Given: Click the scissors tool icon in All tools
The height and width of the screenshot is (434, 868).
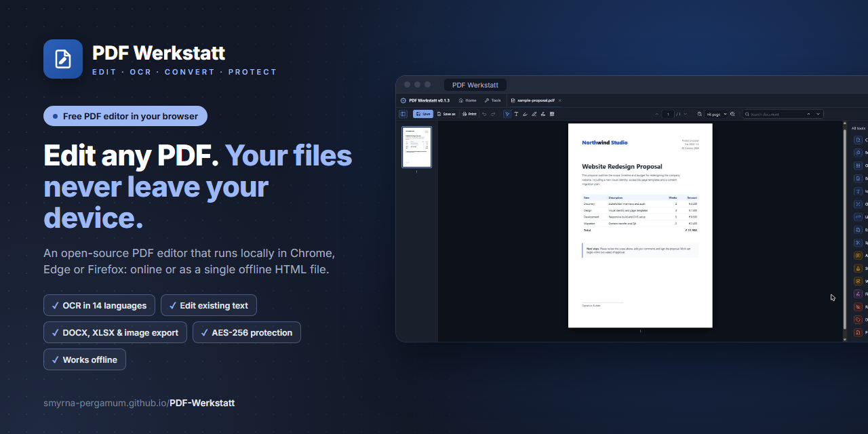Looking at the screenshot, I should [858, 242].
